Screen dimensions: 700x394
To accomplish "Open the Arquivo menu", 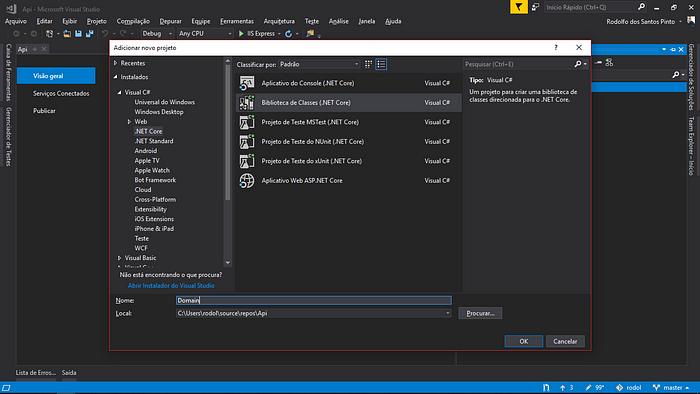I will [16, 21].
